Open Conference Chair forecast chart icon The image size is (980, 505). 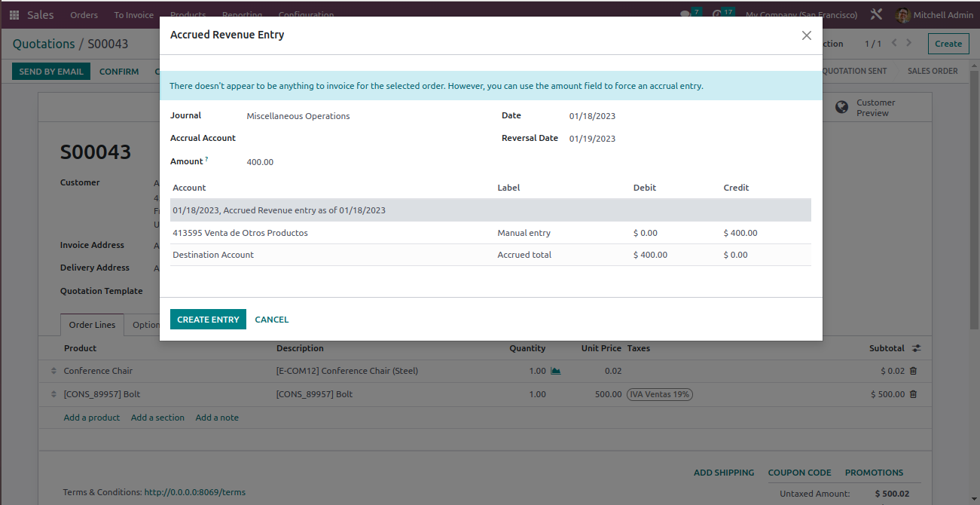pyautogui.click(x=556, y=371)
